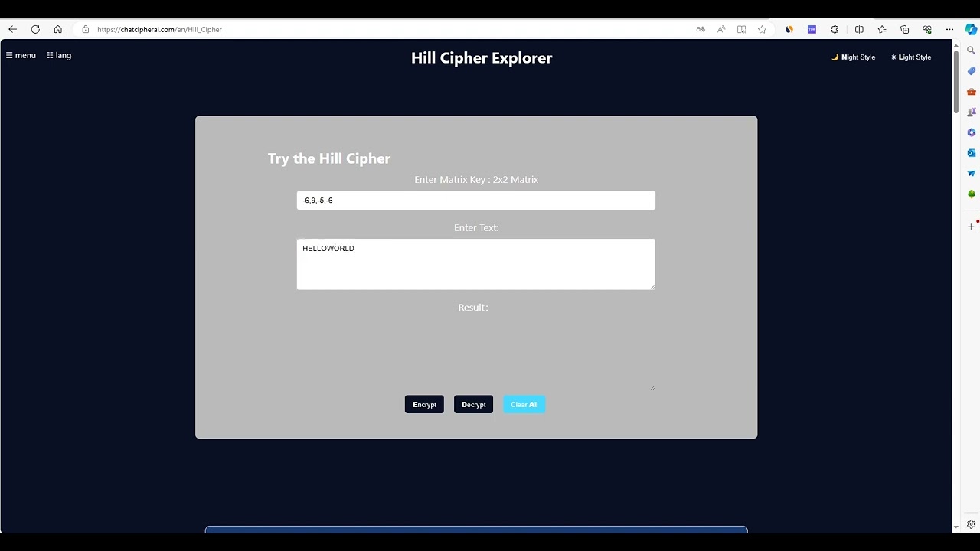
Task: Click the Clear All button
Action: pyautogui.click(x=524, y=404)
